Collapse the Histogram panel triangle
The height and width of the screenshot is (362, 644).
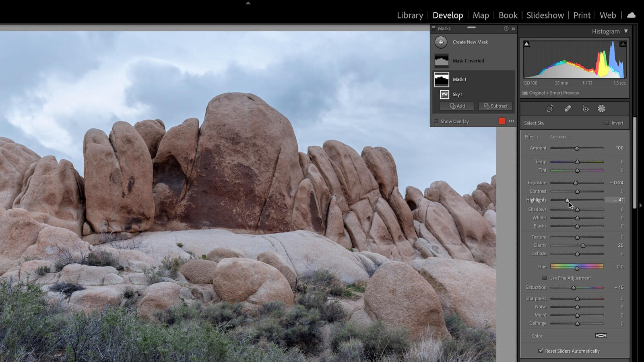626,31
